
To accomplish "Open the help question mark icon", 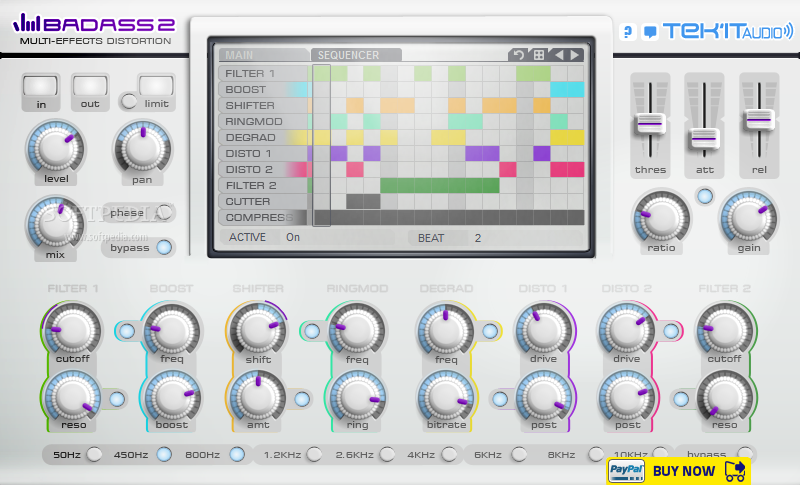I will pos(628,32).
